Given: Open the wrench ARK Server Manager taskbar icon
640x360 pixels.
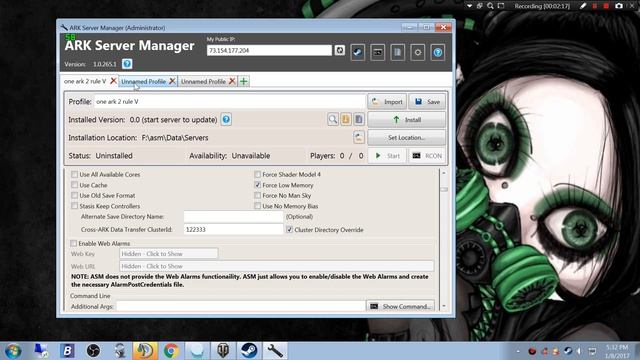Looking at the screenshot, I should pos(275,351).
